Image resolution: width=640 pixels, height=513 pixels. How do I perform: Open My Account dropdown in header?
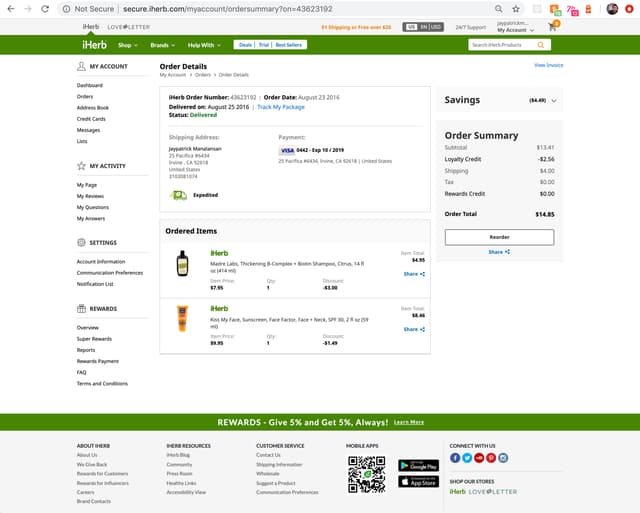pyautogui.click(x=515, y=30)
